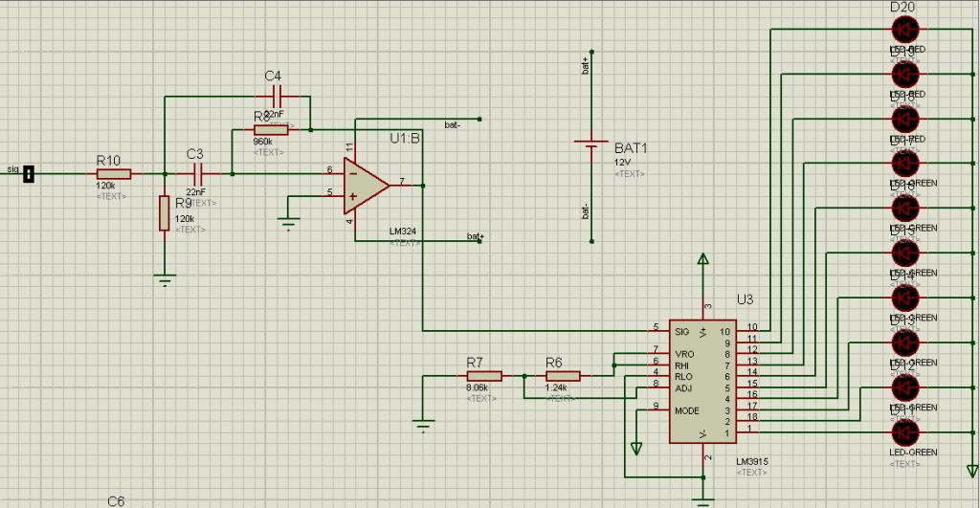Click the D20 reference label

click(902, 7)
